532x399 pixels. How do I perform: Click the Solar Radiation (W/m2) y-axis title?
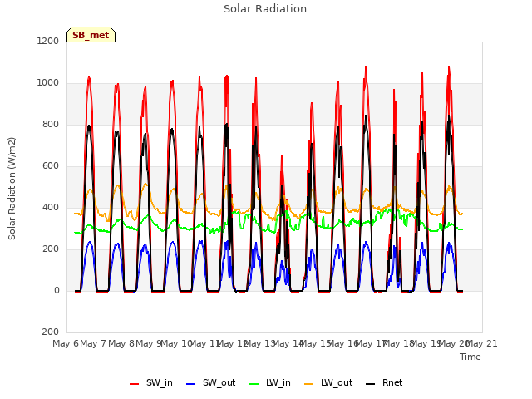click(12, 189)
